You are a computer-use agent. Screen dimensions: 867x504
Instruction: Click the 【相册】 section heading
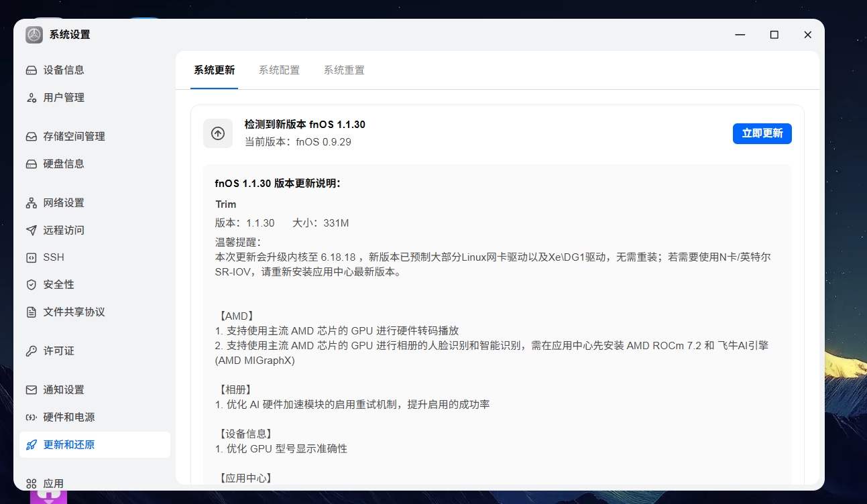point(235,390)
